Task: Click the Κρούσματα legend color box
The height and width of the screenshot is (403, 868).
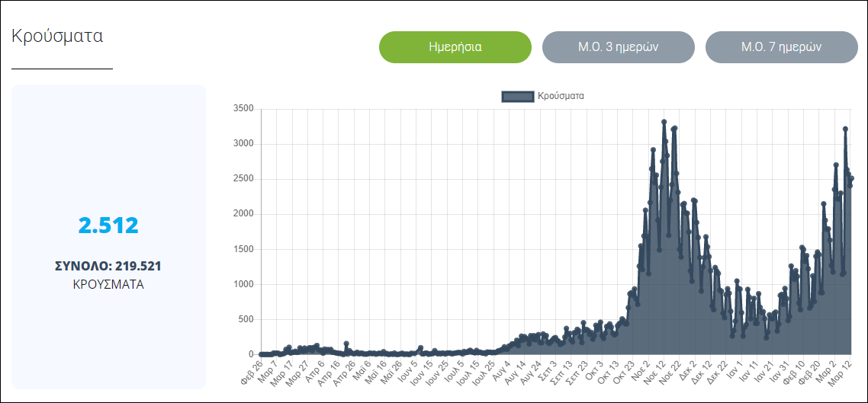Action: click(517, 96)
